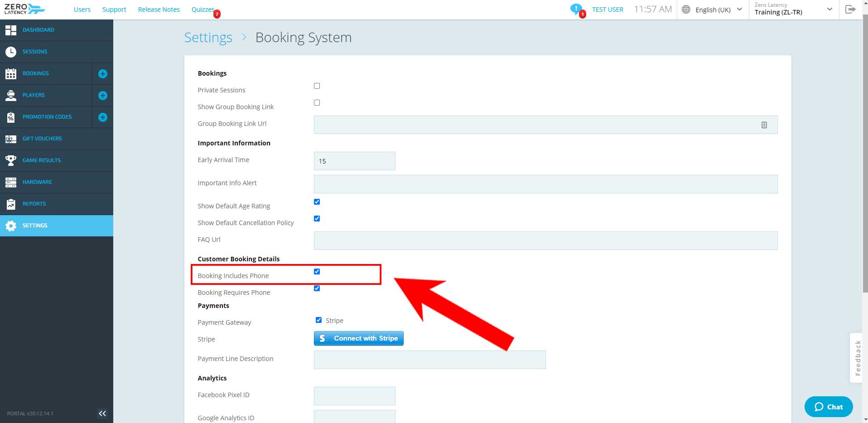Viewport: 868px width, 423px height.
Task: Open the Dashboard grid icon
Action: tap(11, 30)
